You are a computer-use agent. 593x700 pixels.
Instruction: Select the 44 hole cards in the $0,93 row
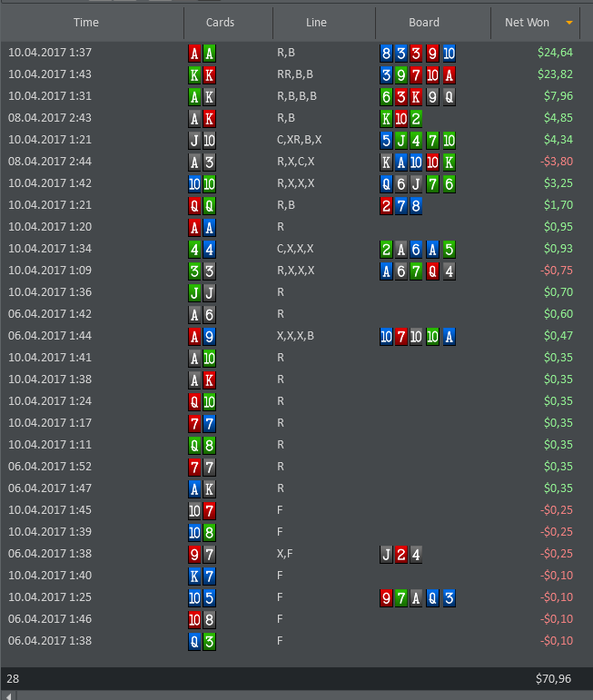pos(202,250)
